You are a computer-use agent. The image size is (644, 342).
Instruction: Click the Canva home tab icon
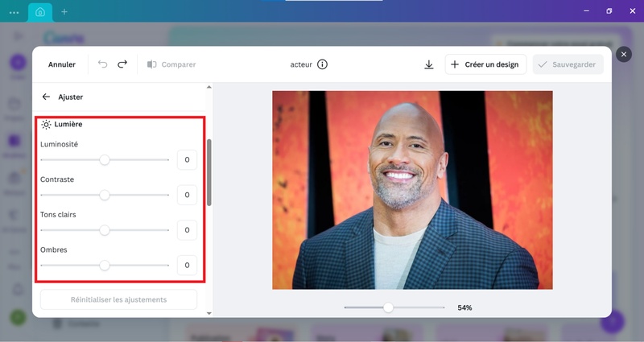[x=39, y=12]
